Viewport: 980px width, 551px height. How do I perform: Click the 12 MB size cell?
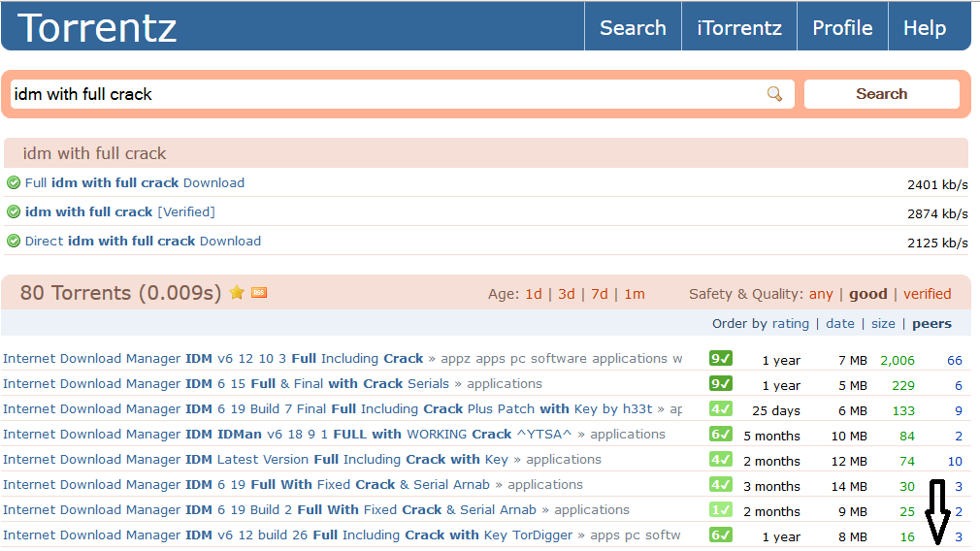[x=849, y=461]
